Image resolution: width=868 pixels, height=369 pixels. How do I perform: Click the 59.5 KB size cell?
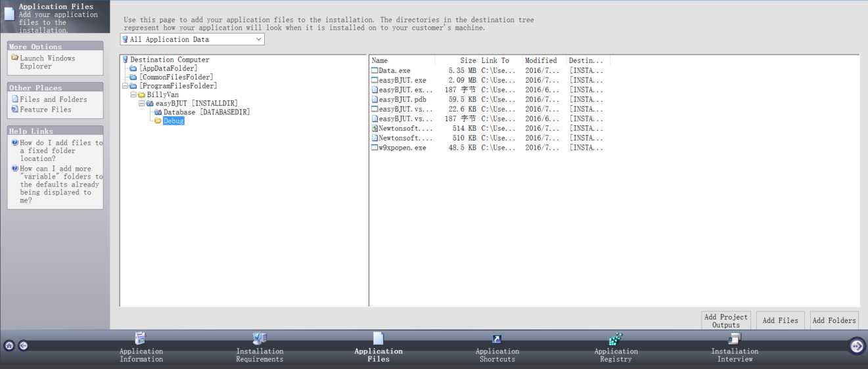[x=463, y=99]
